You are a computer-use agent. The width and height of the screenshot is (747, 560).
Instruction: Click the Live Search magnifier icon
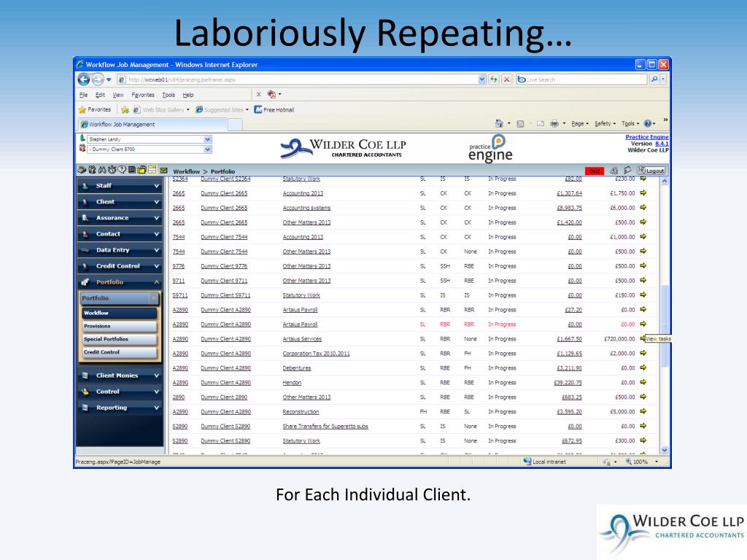tap(654, 79)
